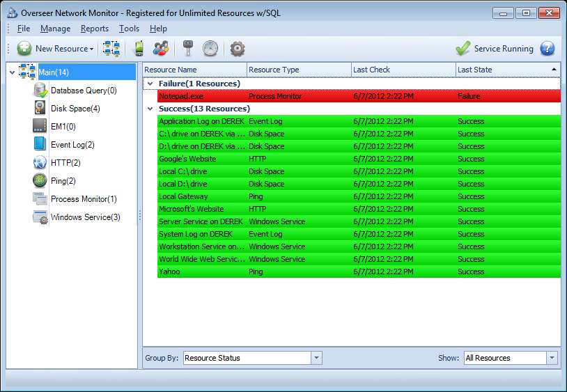Click the HTTP globe icon
Image resolution: width=567 pixels, height=392 pixels.
pos(40,163)
